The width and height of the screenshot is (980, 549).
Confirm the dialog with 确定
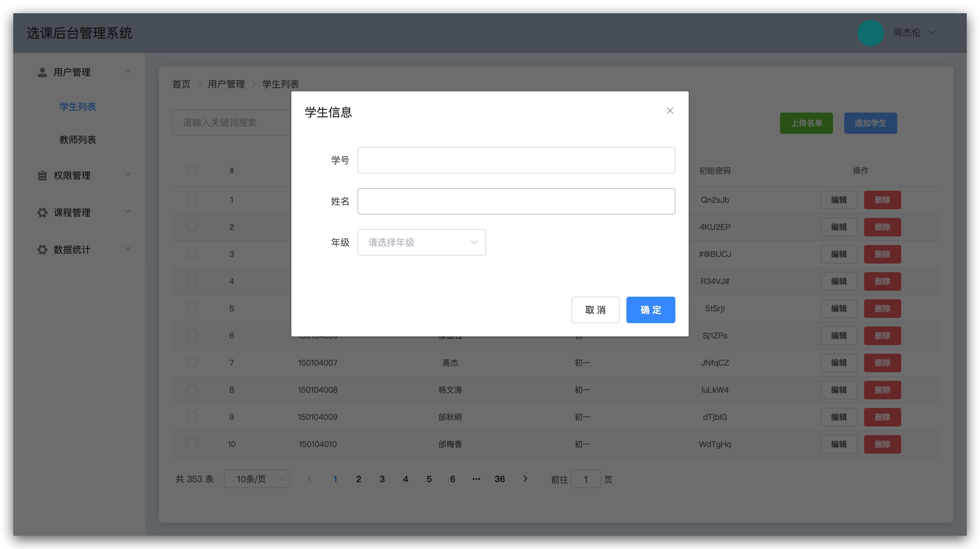(651, 310)
